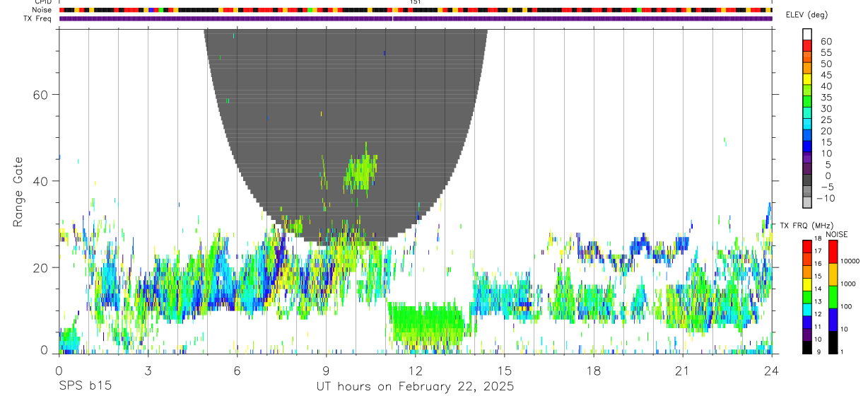Select the 15 label on elevation scale
The image size is (868, 401).
[826, 142]
